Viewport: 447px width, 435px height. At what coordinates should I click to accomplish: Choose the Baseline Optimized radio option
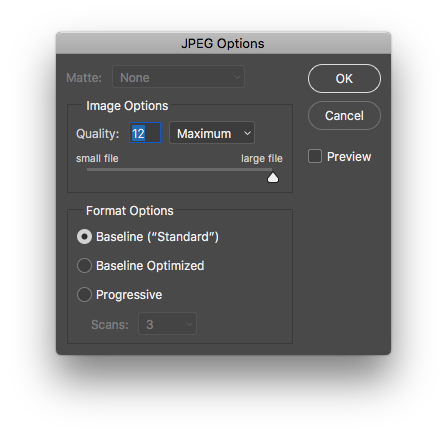(84, 266)
